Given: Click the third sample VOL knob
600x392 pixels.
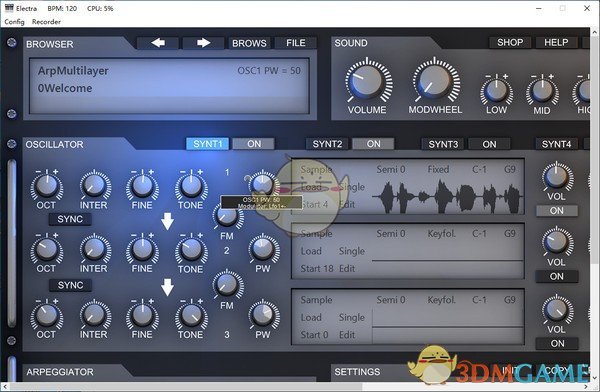Looking at the screenshot, I should [557, 309].
